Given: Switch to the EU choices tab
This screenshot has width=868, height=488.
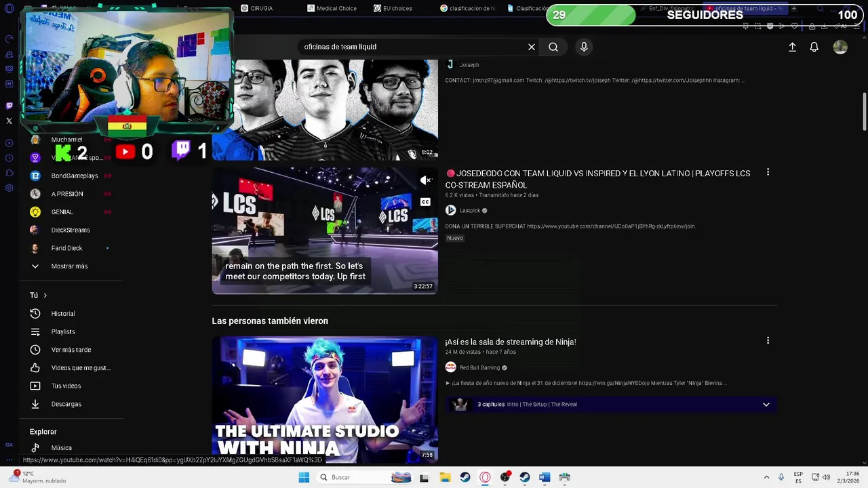Looking at the screenshot, I should point(393,8).
